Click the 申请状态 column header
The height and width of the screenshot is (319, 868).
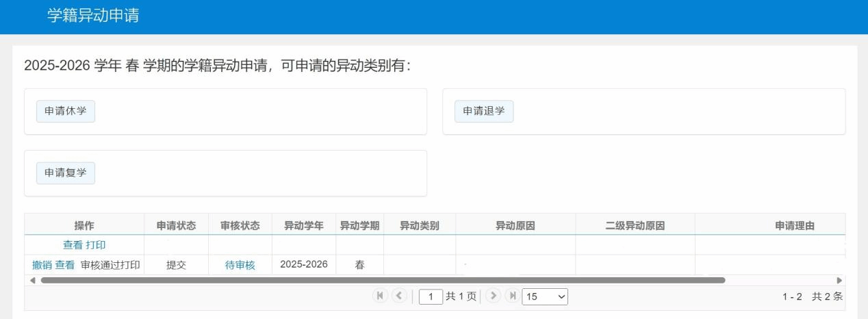(x=176, y=225)
